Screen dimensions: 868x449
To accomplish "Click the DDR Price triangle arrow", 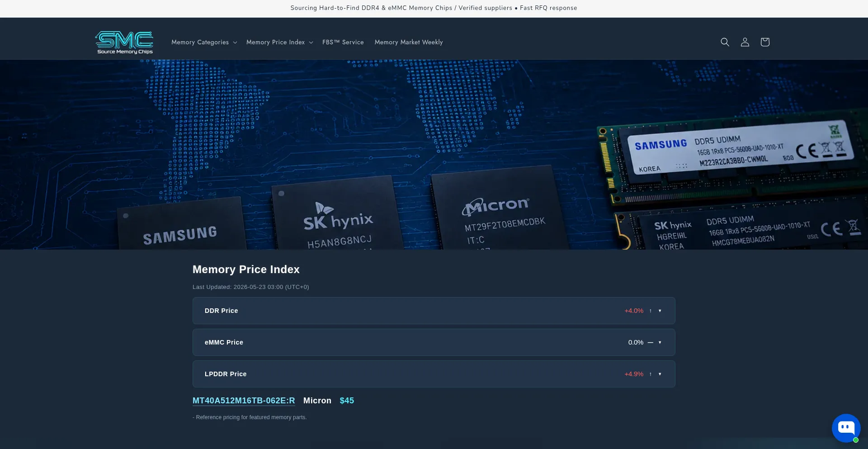I will point(660,311).
